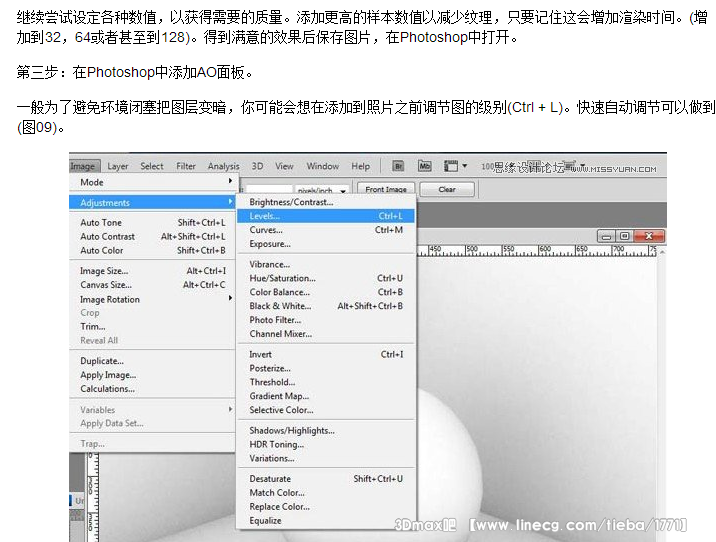Viewport: 716px width, 542px height.
Task: Select Black & White adjustment
Action: tap(326, 306)
